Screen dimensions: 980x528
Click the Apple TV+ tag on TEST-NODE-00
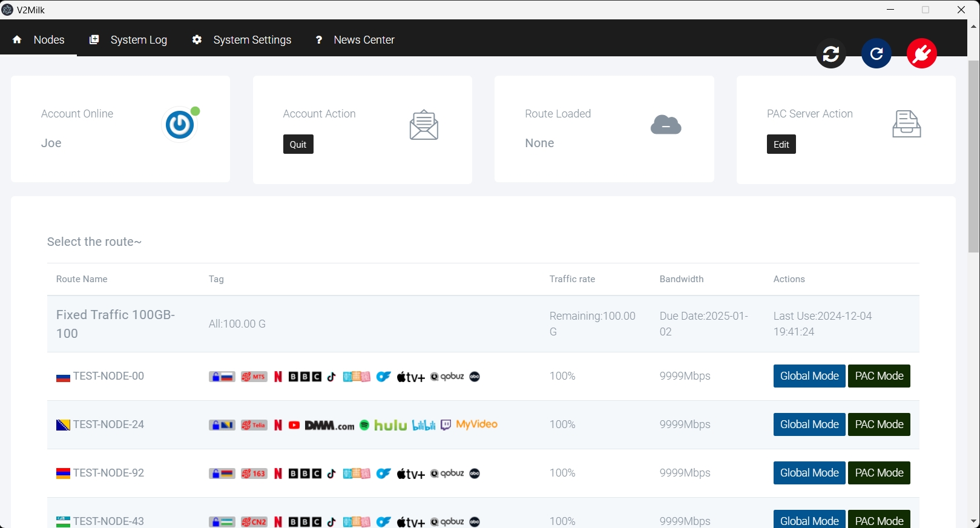pyautogui.click(x=410, y=377)
